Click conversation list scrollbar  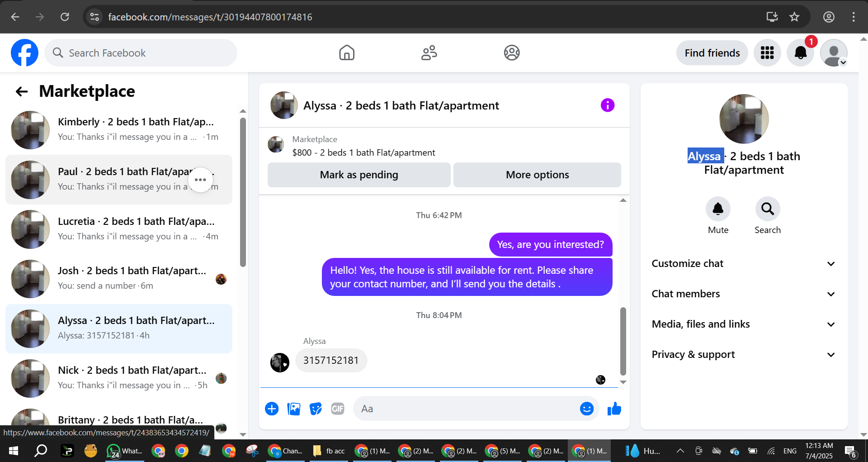pyautogui.click(x=243, y=192)
